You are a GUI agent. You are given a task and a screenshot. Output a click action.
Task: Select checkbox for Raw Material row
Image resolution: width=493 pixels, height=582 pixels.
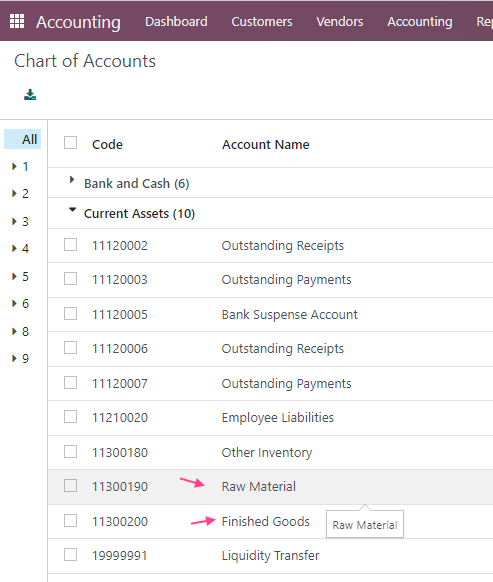(x=71, y=485)
